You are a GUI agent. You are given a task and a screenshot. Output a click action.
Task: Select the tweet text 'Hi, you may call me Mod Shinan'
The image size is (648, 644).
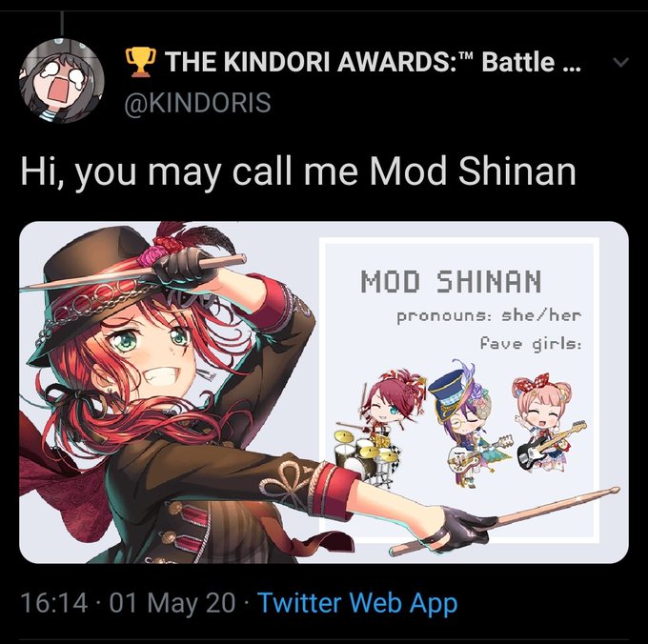(298, 171)
